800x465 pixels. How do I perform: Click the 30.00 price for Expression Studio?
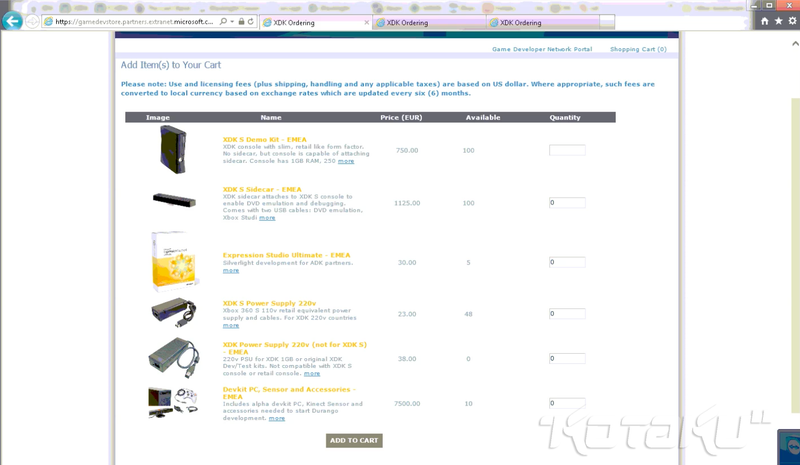[x=407, y=262]
